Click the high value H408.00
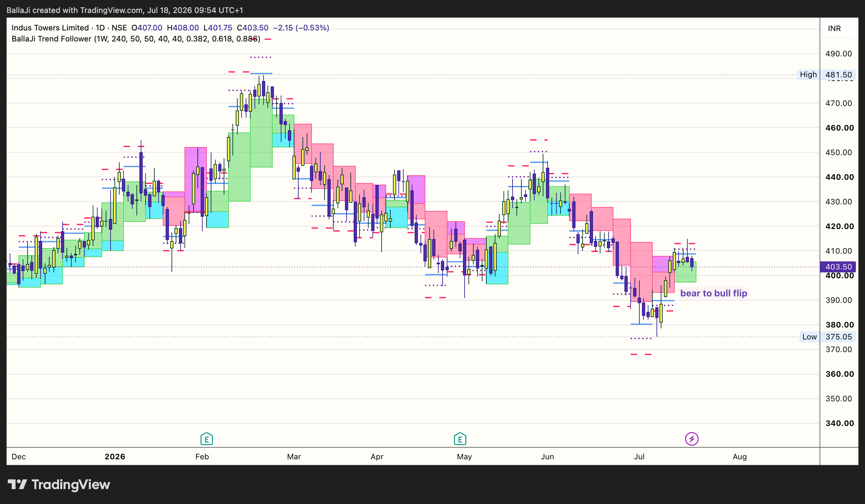Screen dimensions: 865x504 [x=183, y=28]
